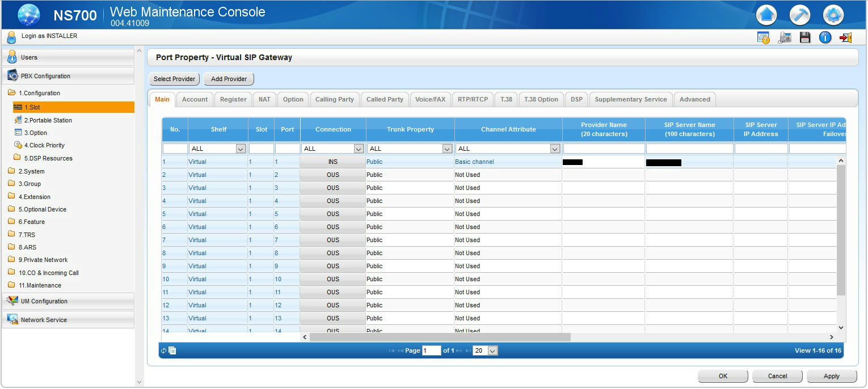Jump to first page in pager
The image size is (868, 389).
point(391,350)
